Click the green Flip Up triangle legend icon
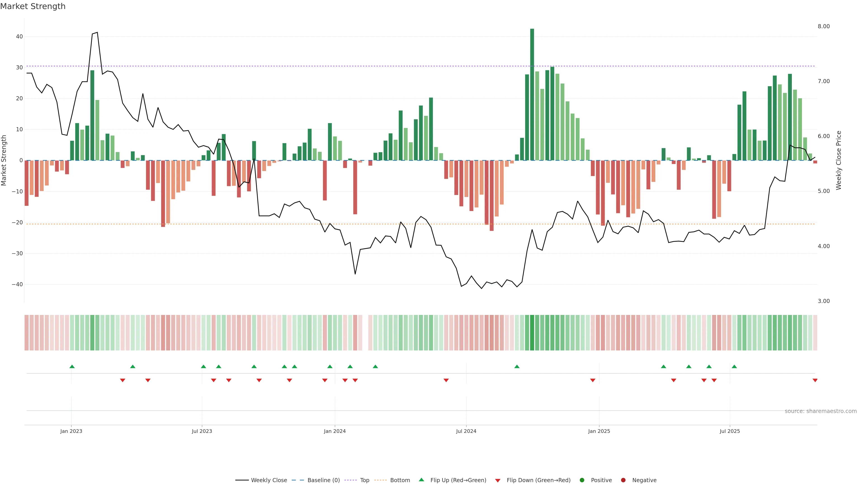Image resolution: width=868 pixels, height=488 pixels. pyautogui.click(x=421, y=480)
